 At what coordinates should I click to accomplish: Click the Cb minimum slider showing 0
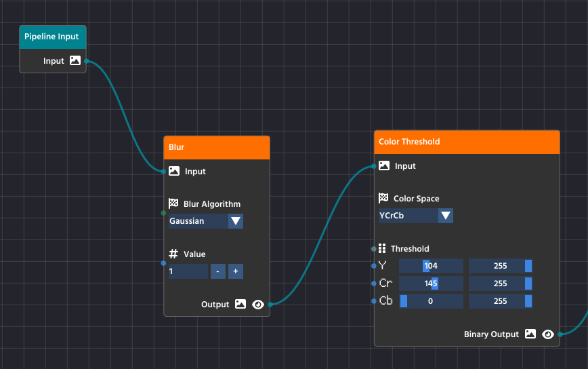[431, 301]
